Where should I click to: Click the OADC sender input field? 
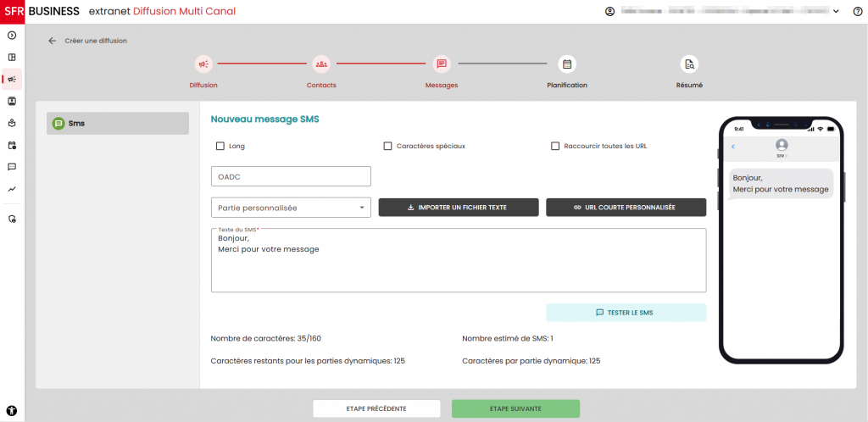pos(291,176)
